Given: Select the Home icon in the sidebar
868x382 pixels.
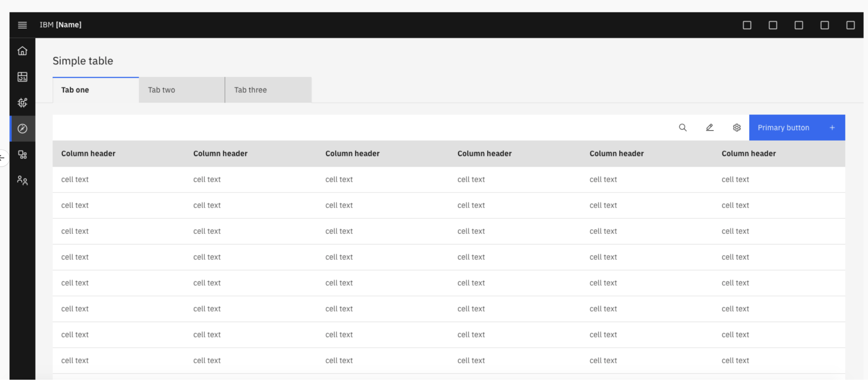Looking at the screenshot, I should tap(22, 51).
